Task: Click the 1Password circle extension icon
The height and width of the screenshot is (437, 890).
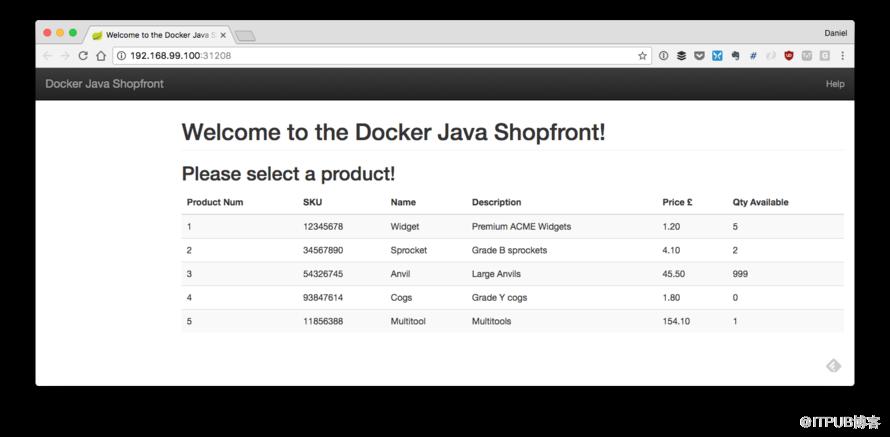Action: click(x=663, y=56)
